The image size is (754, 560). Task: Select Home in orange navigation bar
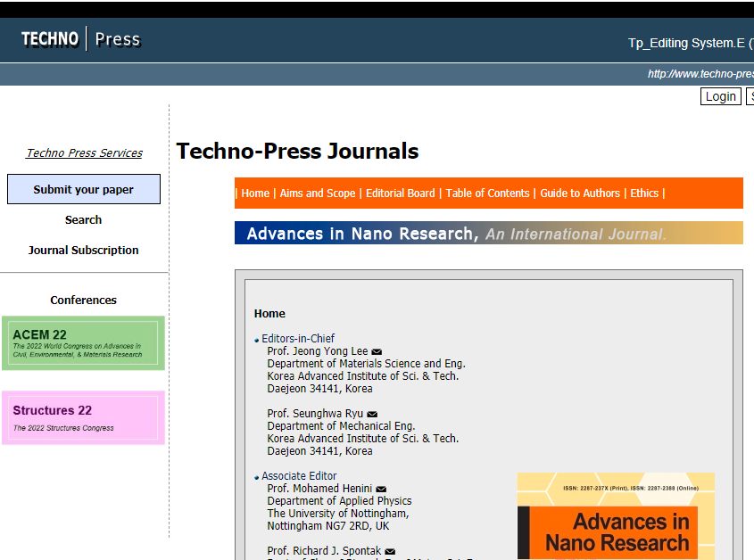255,194
